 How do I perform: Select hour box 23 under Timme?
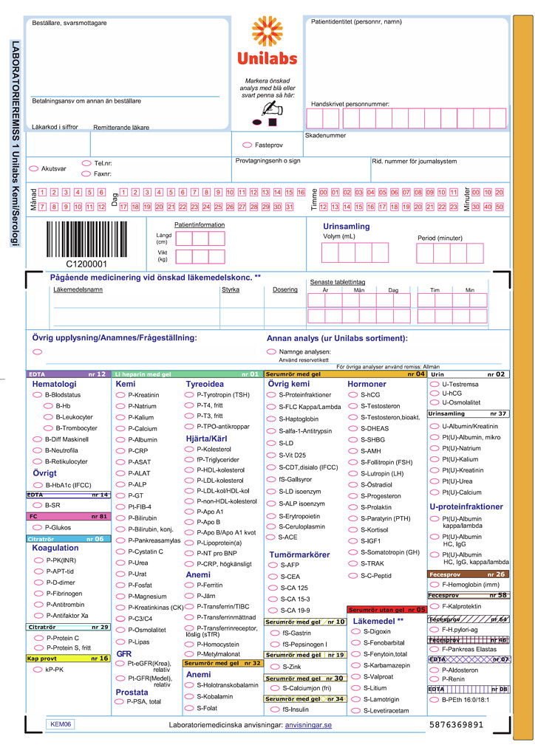pos(454,207)
